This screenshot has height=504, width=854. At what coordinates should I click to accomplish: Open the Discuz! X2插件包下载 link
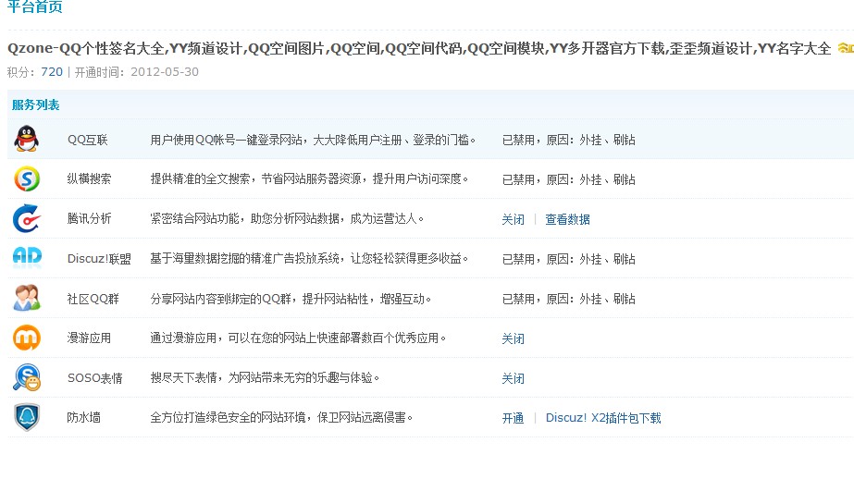[x=603, y=418]
